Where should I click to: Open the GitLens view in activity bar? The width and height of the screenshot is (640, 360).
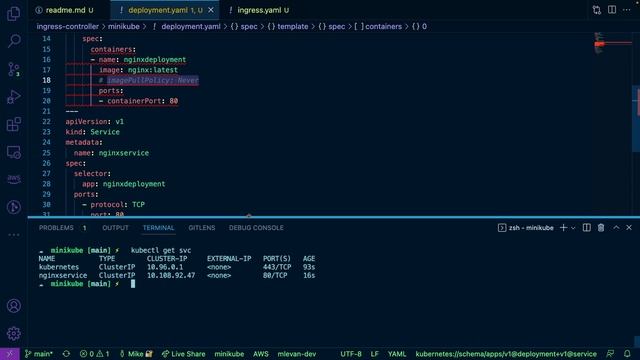13,207
